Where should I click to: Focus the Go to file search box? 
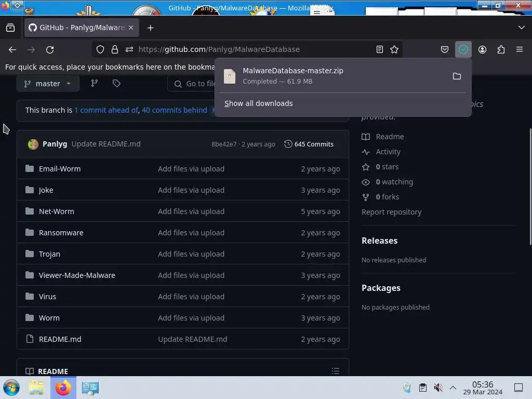[x=191, y=84]
